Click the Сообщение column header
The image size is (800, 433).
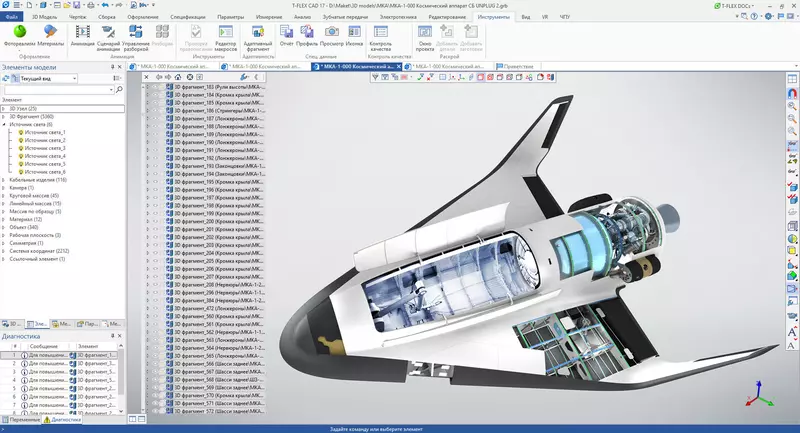click(x=46, y=346)
